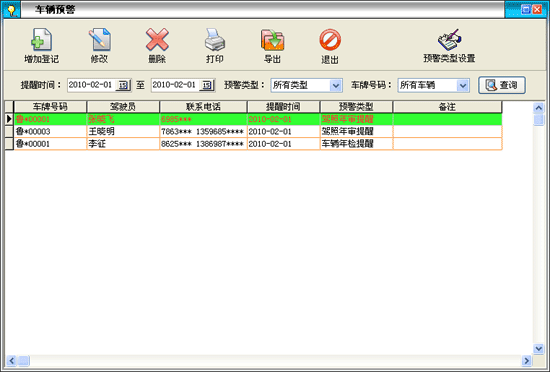
Task: Click the 预警类型 column header
Action: 356,107
